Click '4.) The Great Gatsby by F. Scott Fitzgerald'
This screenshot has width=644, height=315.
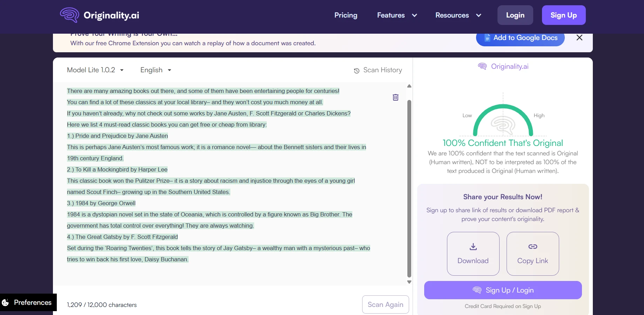pyautogui.click(x=122, y=237)
